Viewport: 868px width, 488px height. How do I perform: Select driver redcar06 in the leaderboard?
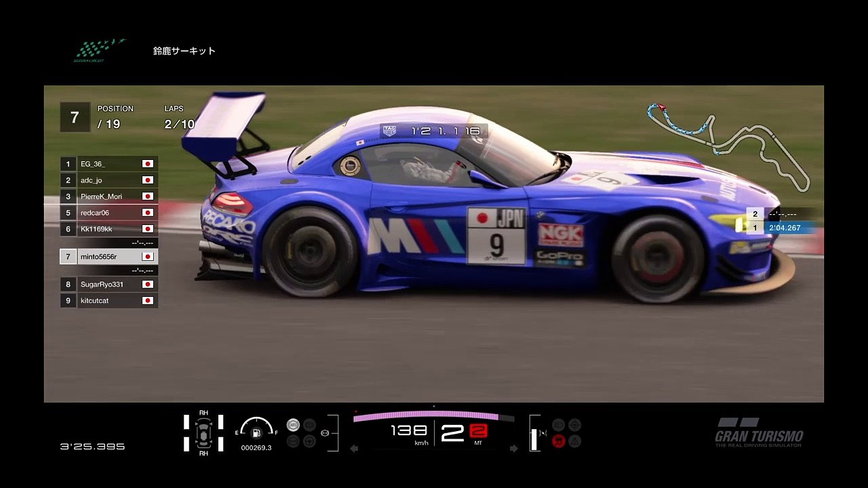pos(108,213)
